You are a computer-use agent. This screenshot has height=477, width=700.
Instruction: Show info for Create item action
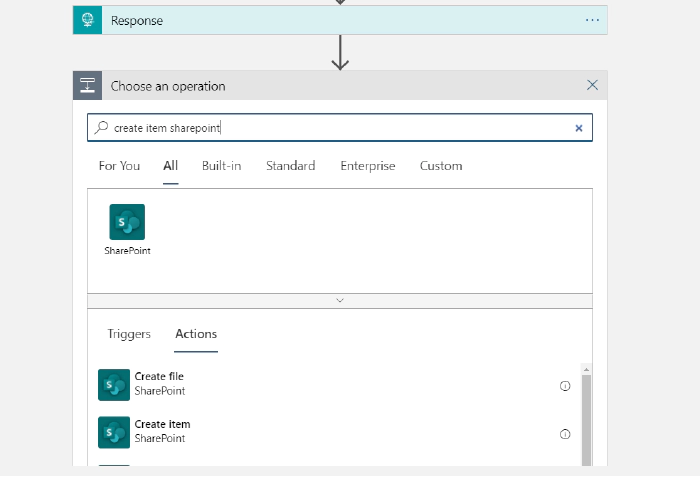coord(565,434)
